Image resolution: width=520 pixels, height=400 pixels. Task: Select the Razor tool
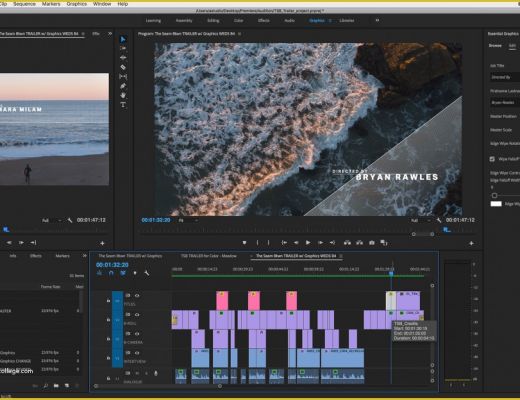tap(123, 67)
